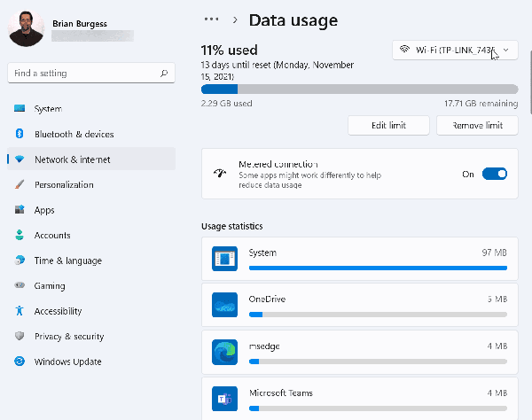
Task: Click the Apps sidebar icon
Action: (20, 210)
